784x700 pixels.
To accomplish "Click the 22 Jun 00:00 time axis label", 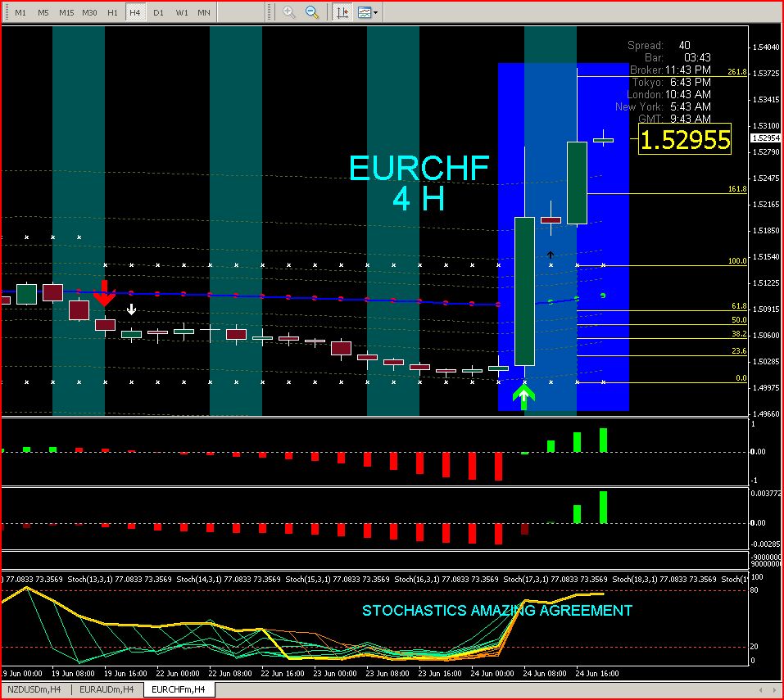I will click(x=178, y=673).
